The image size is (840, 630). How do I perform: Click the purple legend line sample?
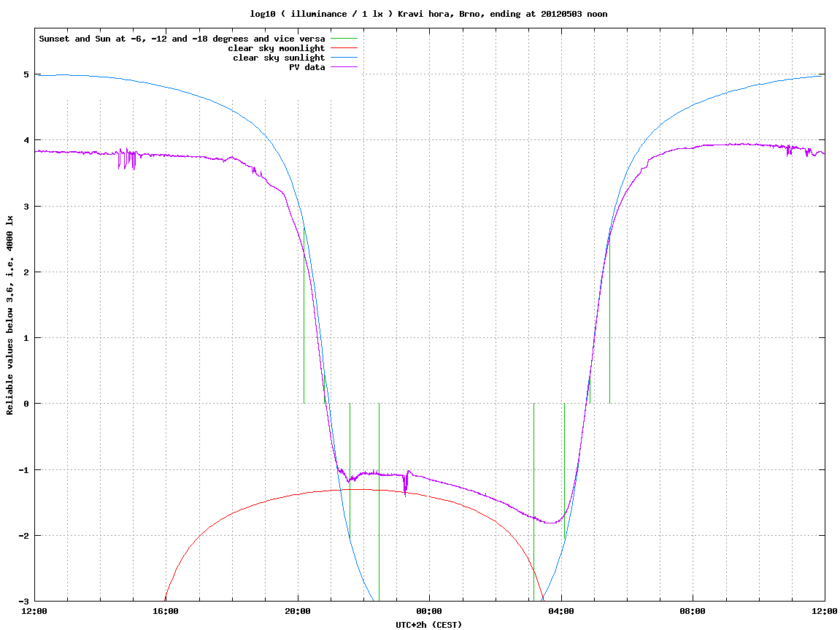[344, 67]
